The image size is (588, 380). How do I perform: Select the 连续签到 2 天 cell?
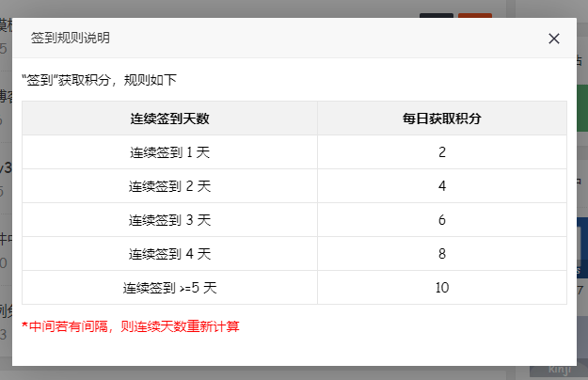coord(169,186)
